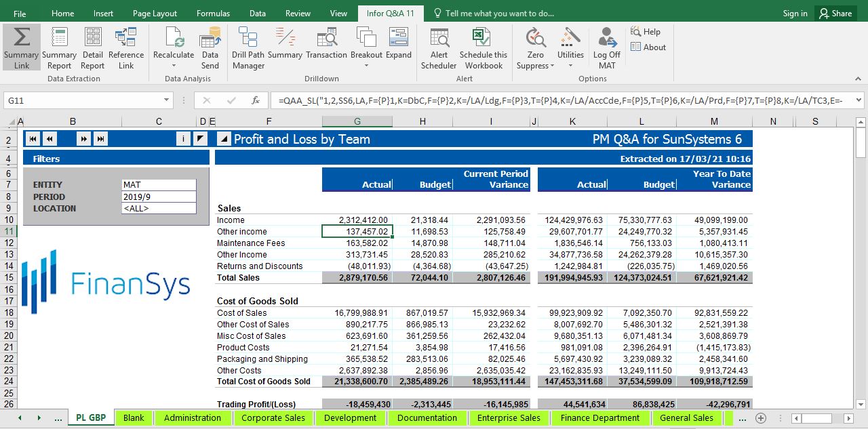
Task: Open the Name Box dropdown
Action: tap(167, 100)
